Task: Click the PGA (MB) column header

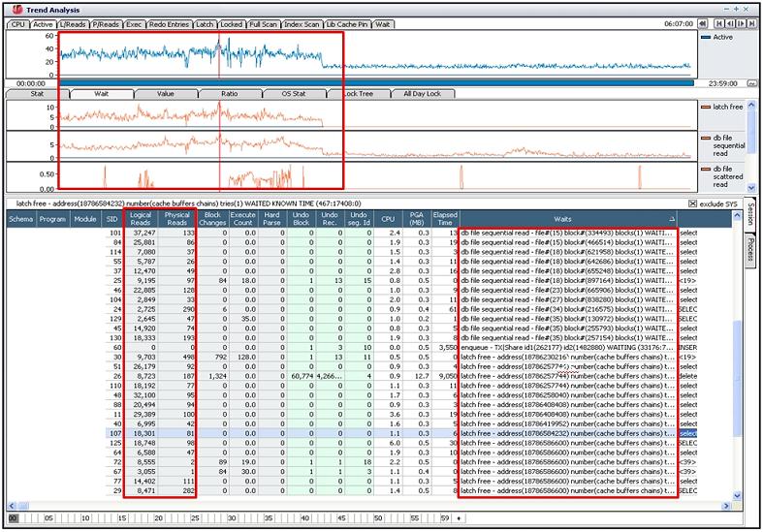Action: pyautogui.click(x=417, y=219)
